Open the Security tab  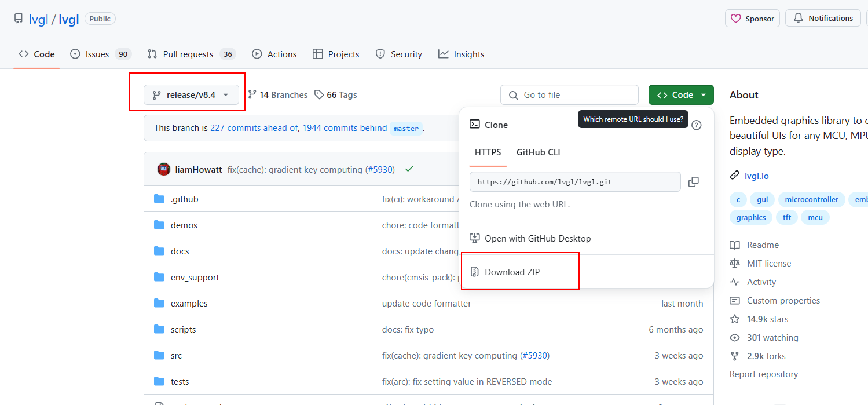(x=398, y=54)
